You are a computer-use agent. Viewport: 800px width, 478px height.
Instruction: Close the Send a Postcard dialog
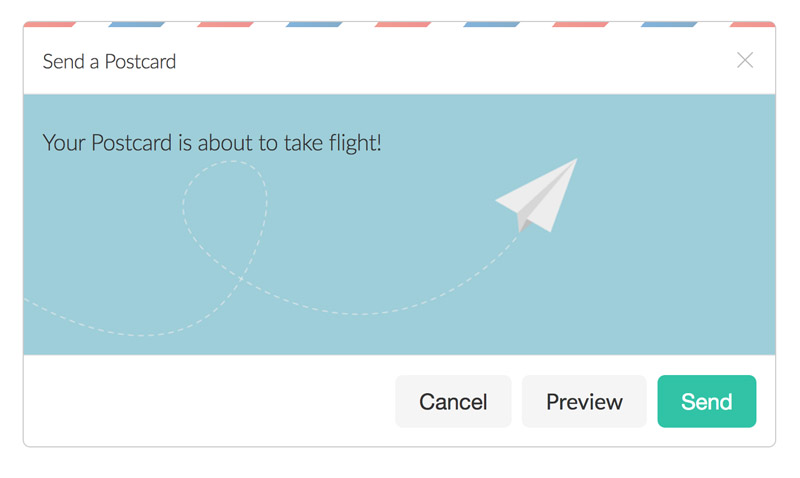(x=745, y=60)
